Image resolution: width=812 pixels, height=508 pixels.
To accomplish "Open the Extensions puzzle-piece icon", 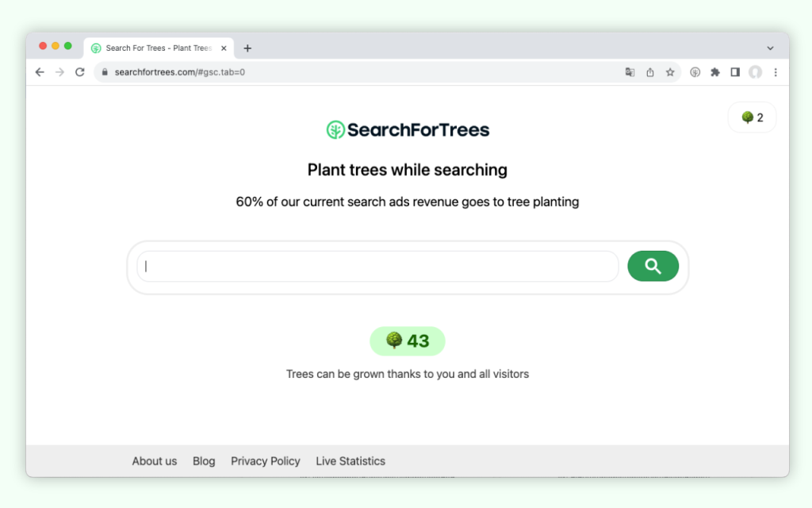I will point(714,72).
